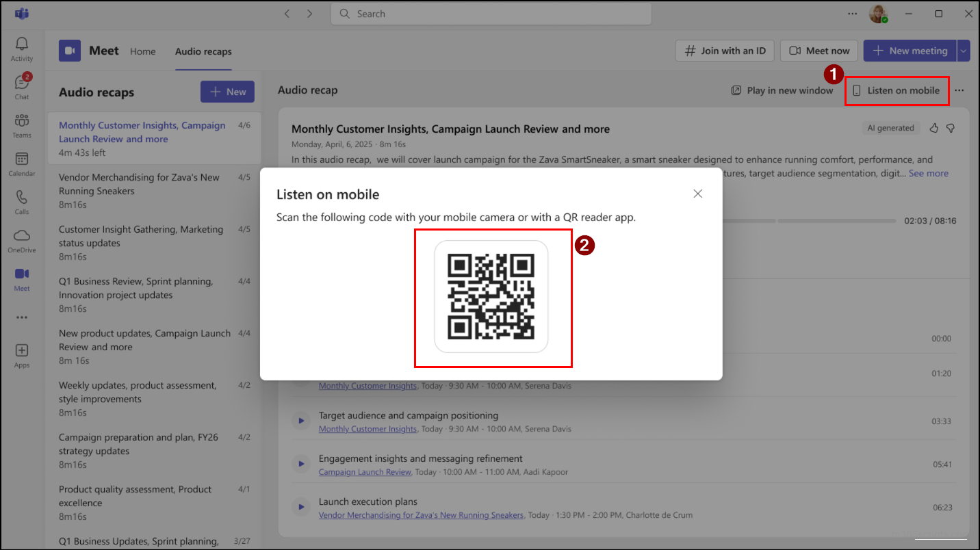
Task: Click See more to expand recap description
Action: click(x=928, y=173)
